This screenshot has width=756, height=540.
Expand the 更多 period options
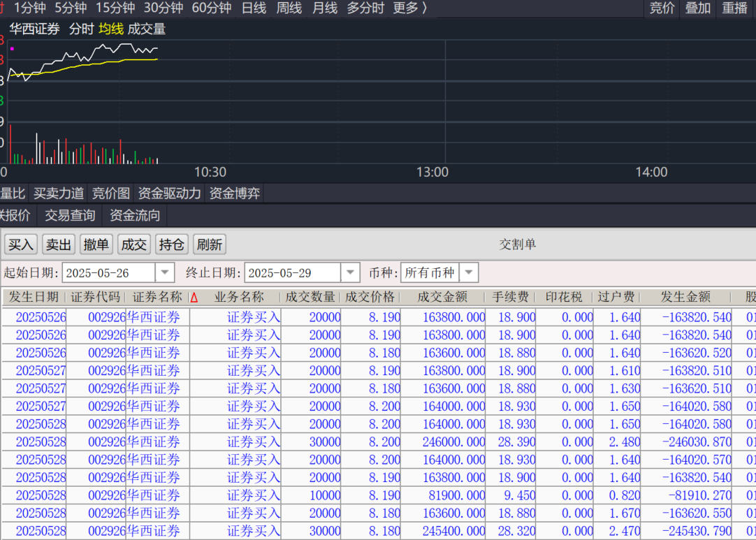tap(410, 8)
